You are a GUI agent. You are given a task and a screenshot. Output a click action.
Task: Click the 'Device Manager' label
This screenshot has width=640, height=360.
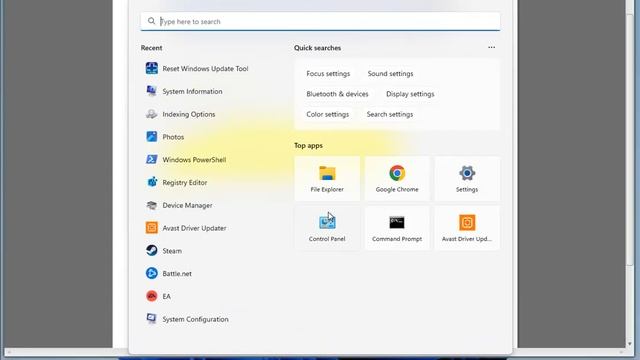pyautogui.click(x=187, y=205)
